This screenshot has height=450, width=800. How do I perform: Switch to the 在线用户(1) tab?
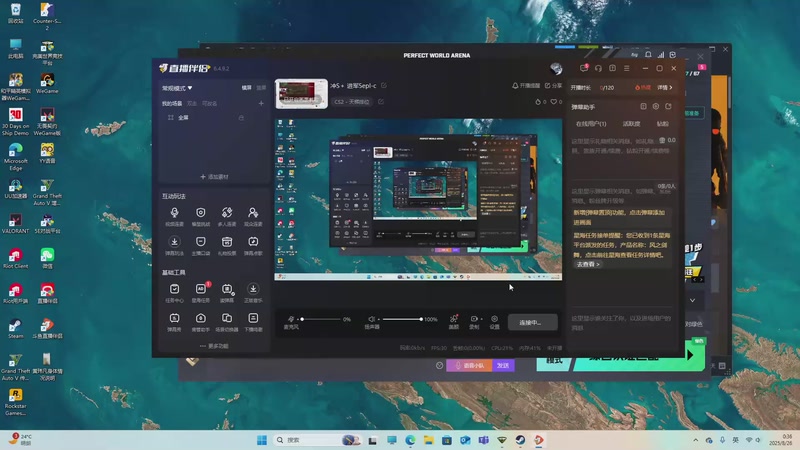[591, 124]
